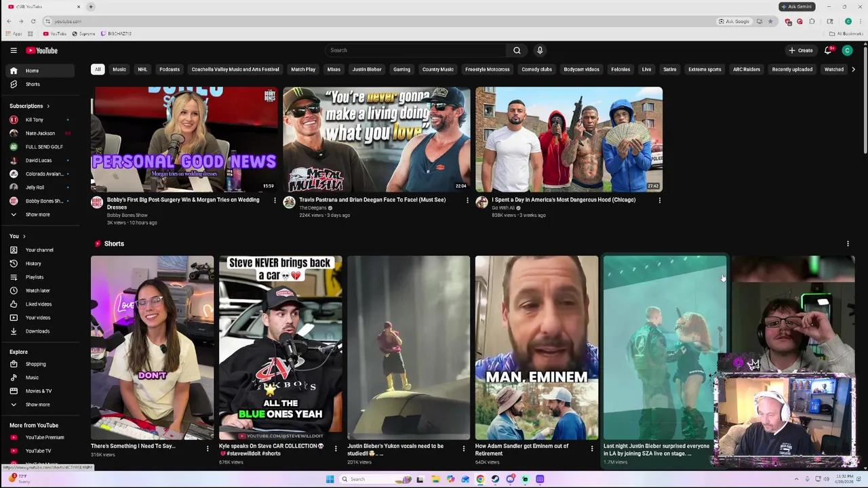Open the account avatar menu

(x=847, y=50)
